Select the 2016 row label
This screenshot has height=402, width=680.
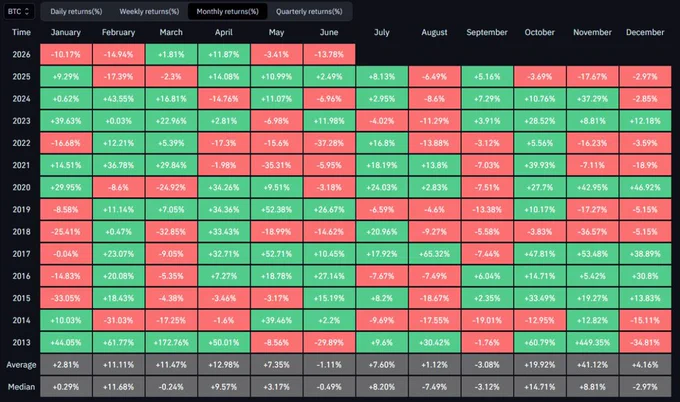(21, 276)
